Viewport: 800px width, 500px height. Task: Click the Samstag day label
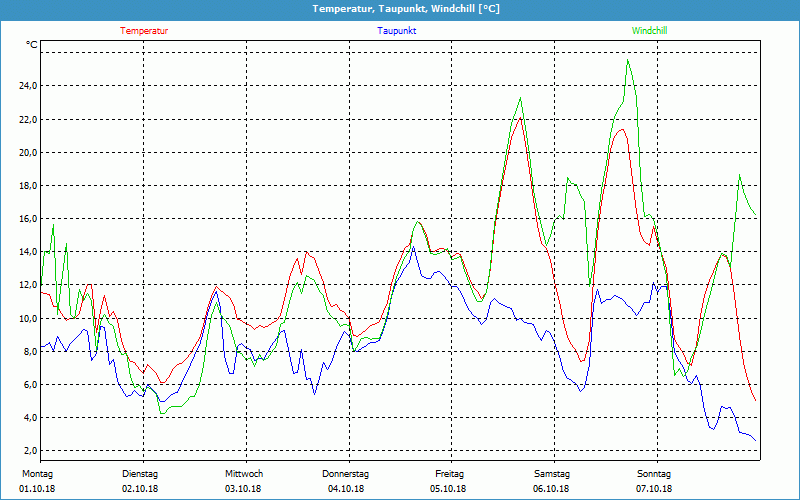click(552, 474)
